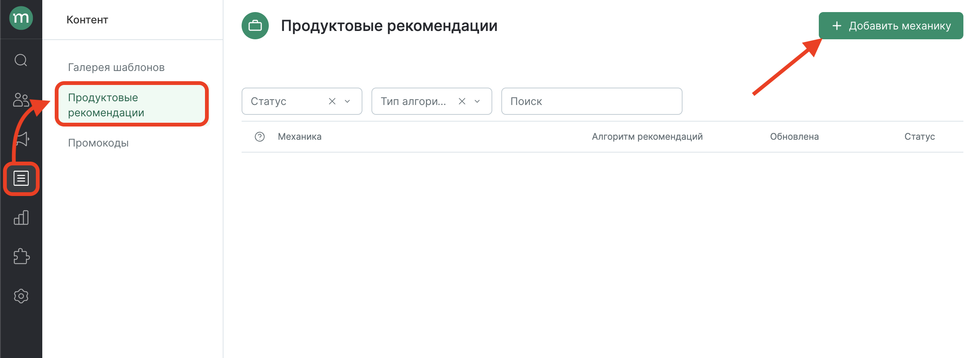Go to the Промокоды menu item
Viewport: 980px width, 358px height.
pyautogui.click(x=98, y=143)
